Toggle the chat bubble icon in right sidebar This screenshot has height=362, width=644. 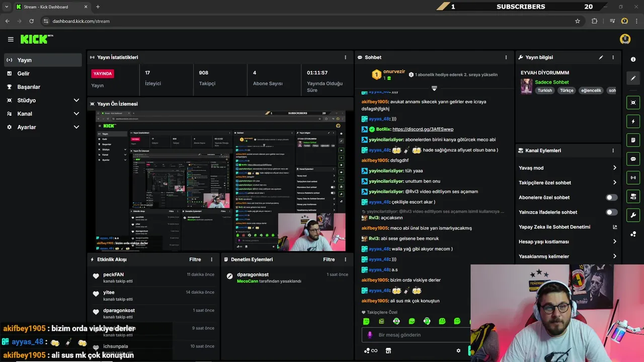[633, 159]
